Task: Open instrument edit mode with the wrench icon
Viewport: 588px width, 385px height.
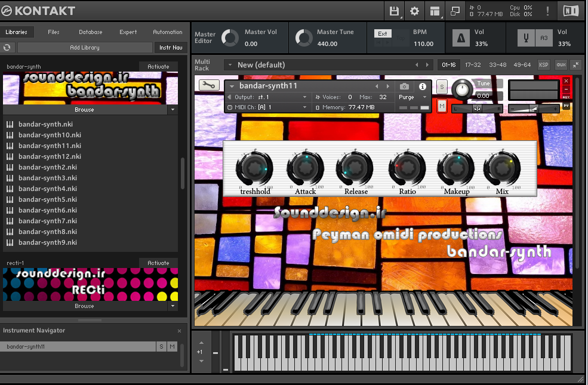Action: [x=209, y=85]
